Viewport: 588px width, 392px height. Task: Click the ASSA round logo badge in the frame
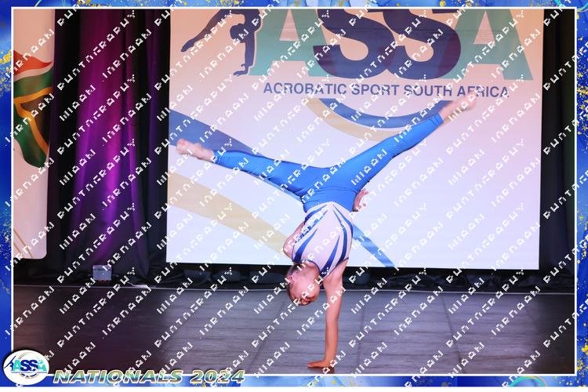(x=26, y=367)
